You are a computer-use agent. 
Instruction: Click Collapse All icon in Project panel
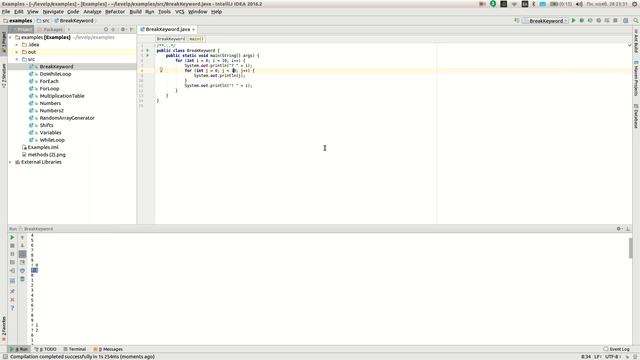point(113,29)
